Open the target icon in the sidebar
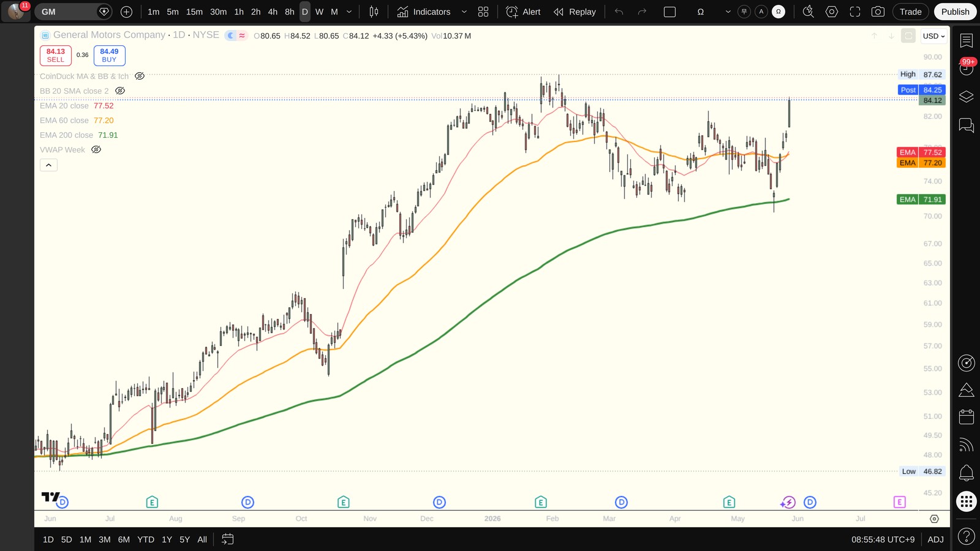980x551 pixels. pyautogui.click(x=967, y=363)
